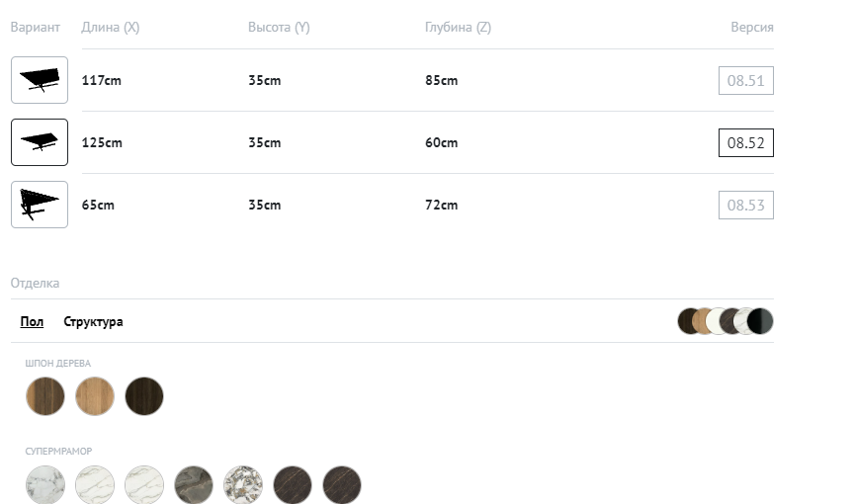This screenshot has height=504, width=853.
Task: Choose the third white supermarble swatch
Action: (144, 485)
